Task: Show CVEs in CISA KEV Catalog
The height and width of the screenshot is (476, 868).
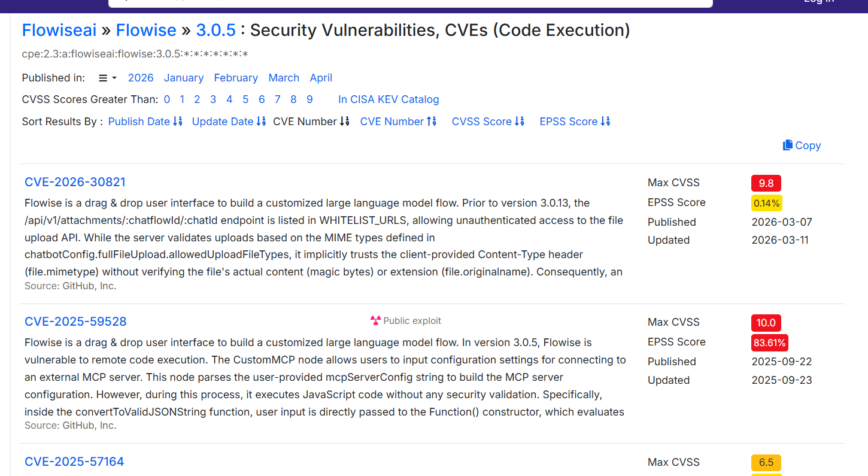Action: click(x=389, y=99)
